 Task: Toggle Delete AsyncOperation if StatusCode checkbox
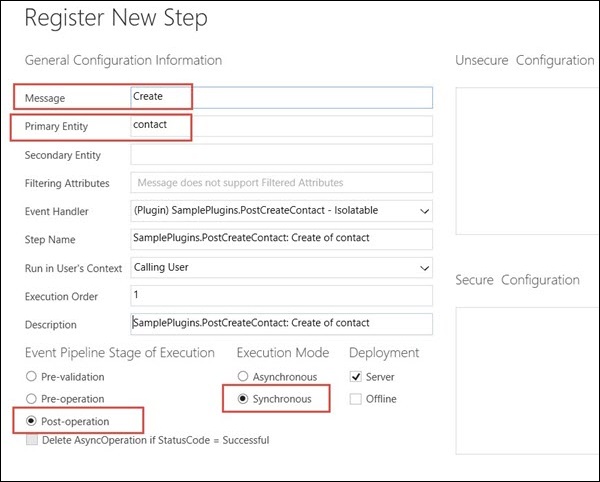[30, 440]
